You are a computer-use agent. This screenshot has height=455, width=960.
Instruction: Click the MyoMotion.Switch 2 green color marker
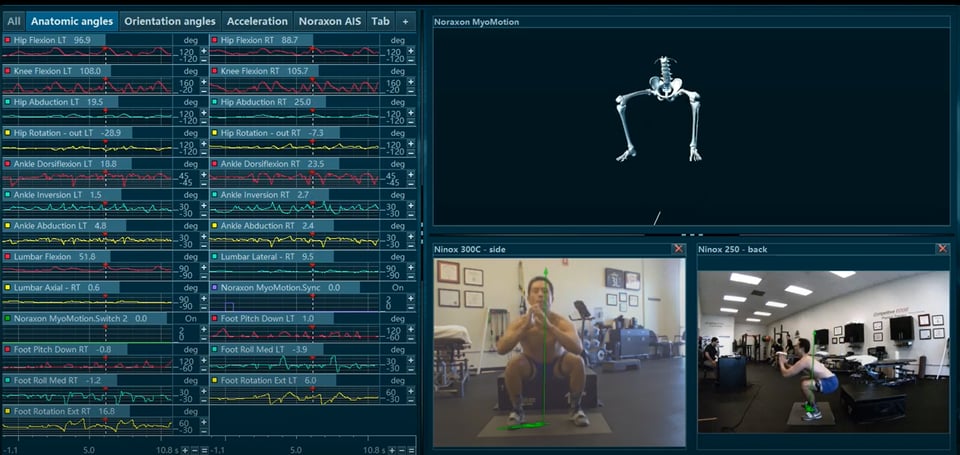(x=7, y=318)
